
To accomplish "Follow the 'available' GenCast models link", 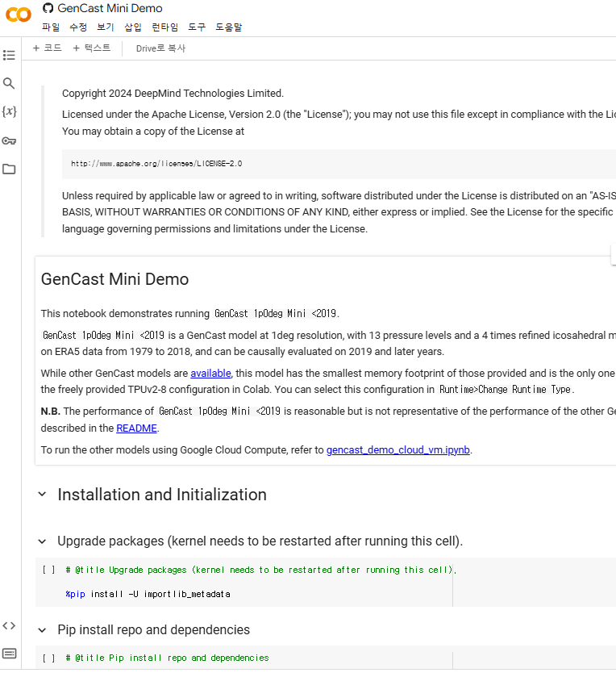I will pos(210,373).
